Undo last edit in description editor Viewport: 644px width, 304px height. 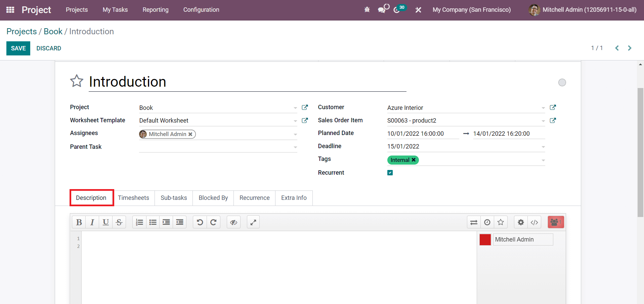click(x=200, y=222)
